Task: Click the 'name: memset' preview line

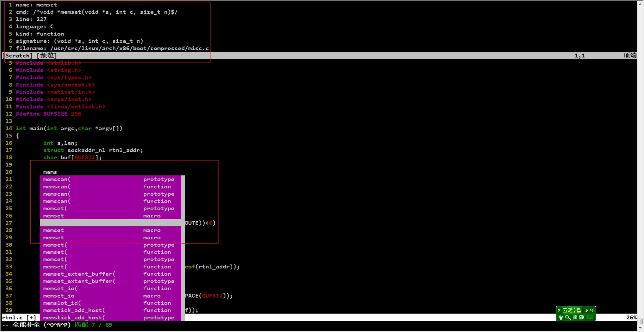Action: 36,5
